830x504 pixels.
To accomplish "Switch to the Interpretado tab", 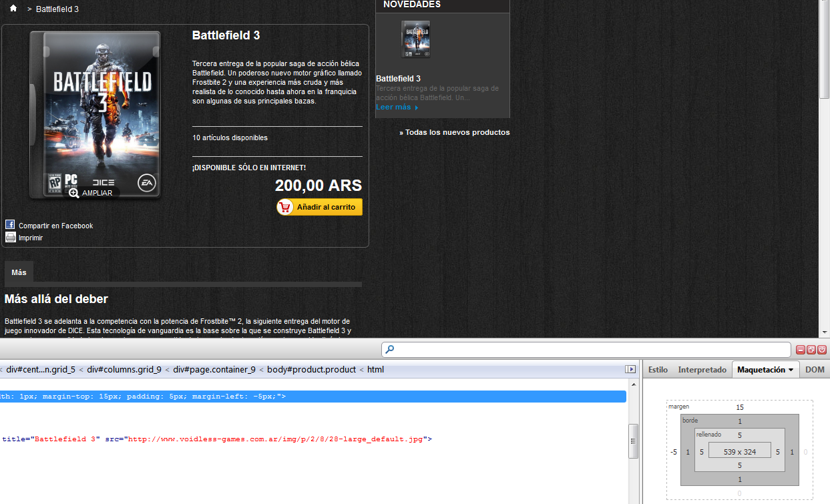I will [x=702, y=370].
